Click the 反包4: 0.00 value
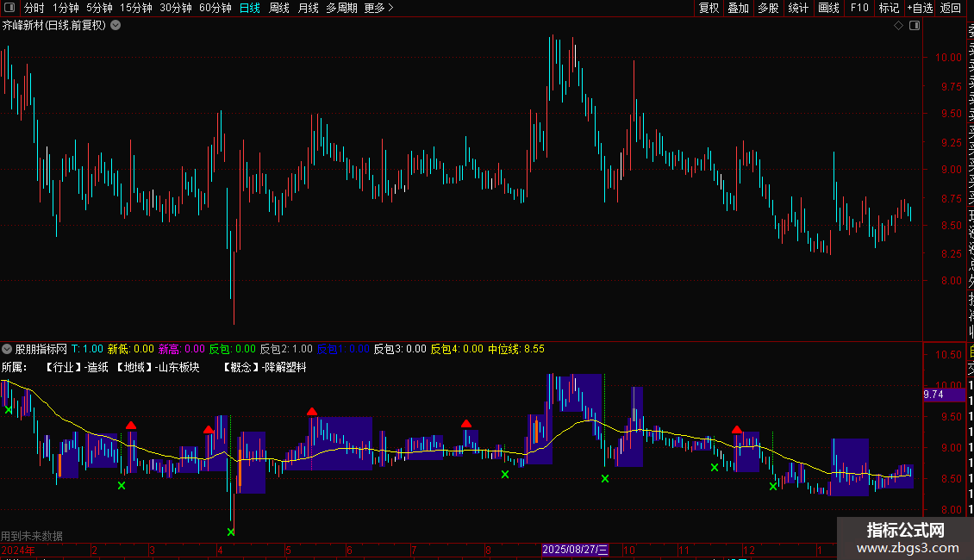 (x=457, y=349)
